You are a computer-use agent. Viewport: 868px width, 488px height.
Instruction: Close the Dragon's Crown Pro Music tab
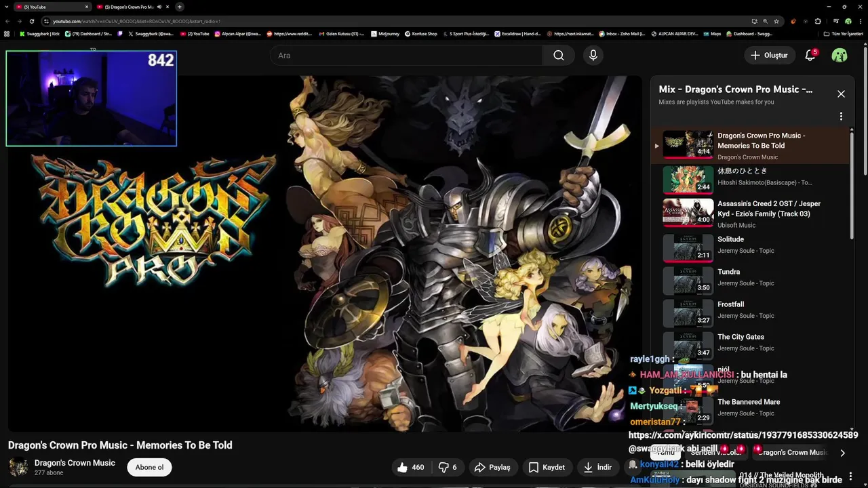(167, 7)
